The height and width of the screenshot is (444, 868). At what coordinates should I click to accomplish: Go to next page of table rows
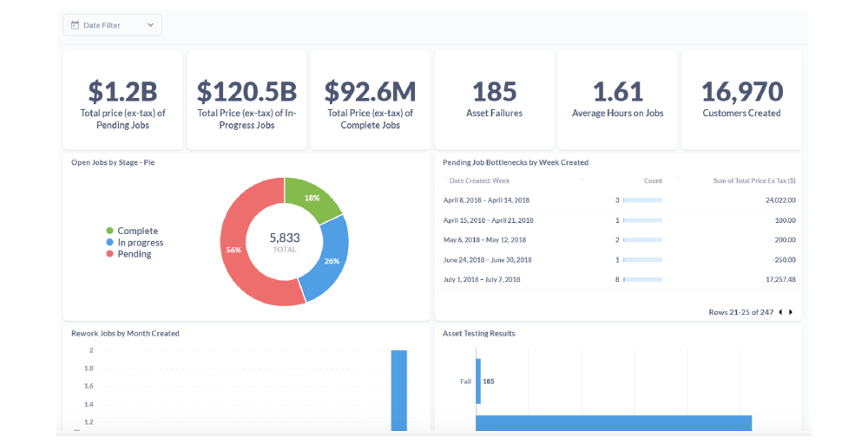[791, 312]
